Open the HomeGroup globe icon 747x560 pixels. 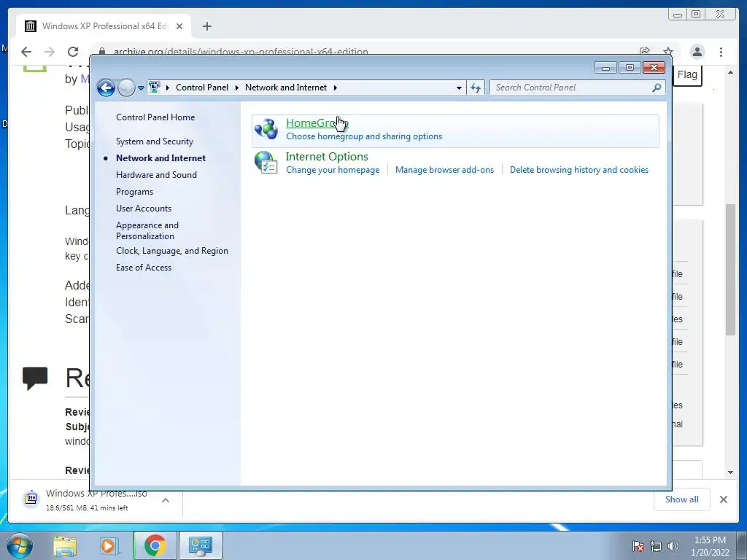266,129
